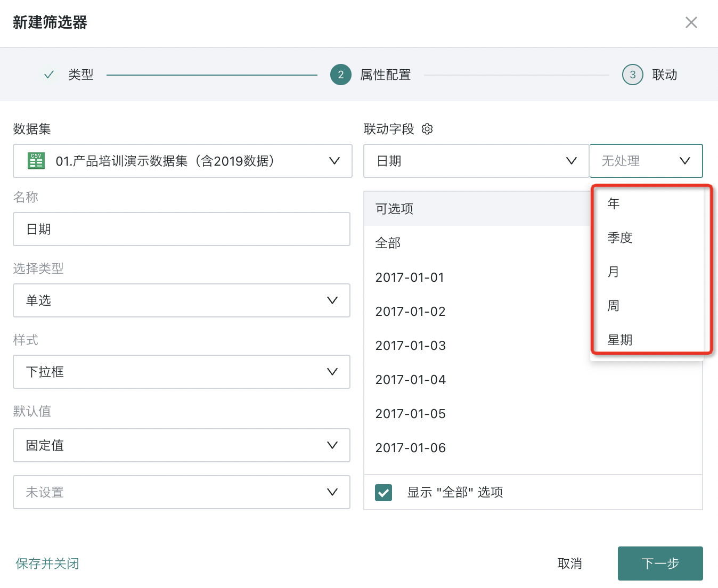Click the 保存并关闭 link
Image resolution: width=718 pixels, height=588 pixels.
tap(47, 563)
